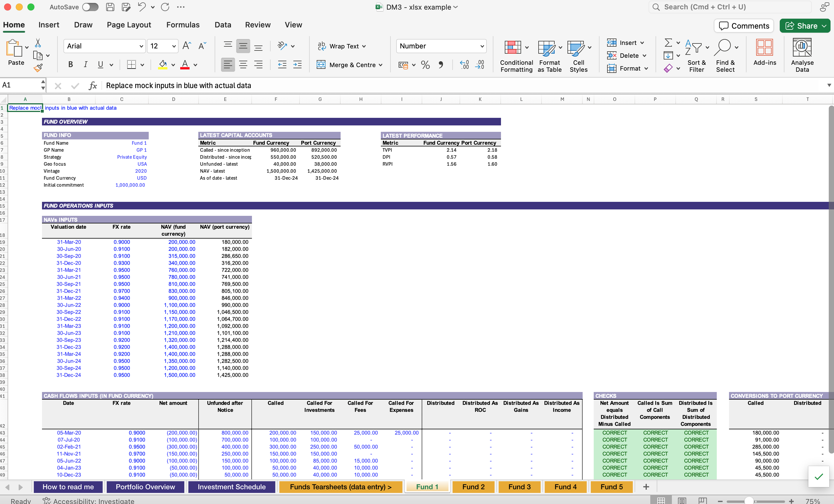Open the Fund 3 sheet tab
The height and width of the screenshot is (504, 834).
519,487
